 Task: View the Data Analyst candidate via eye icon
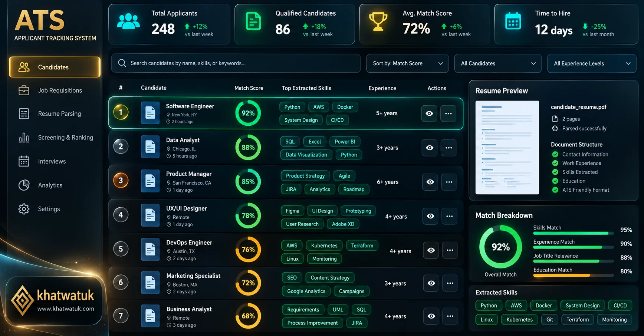430,148
